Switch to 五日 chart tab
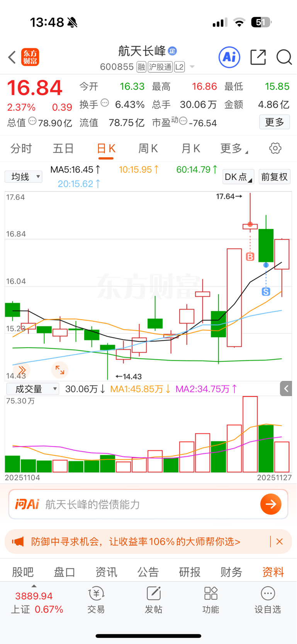The height and width of the screenshot is (644, 297). (63, 149)
